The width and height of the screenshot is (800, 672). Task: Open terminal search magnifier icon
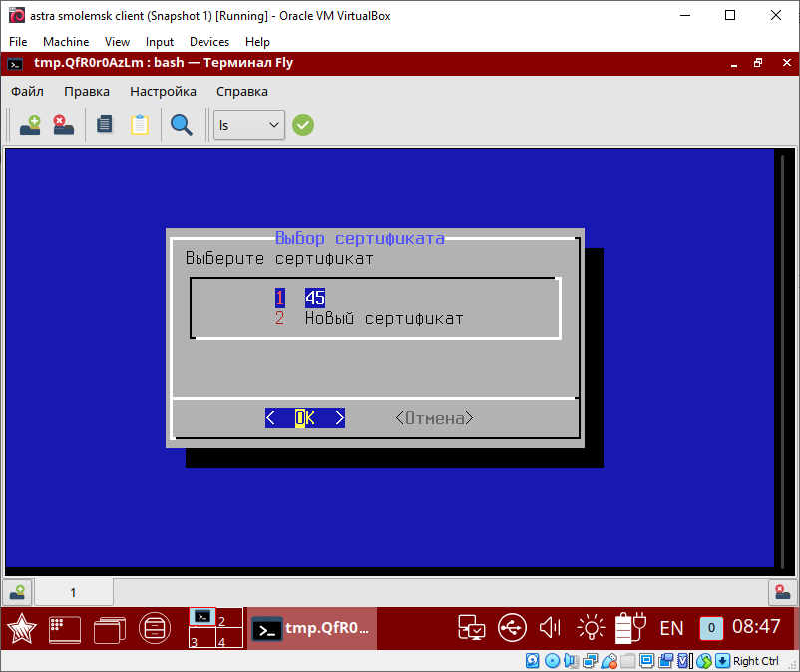pyautogui.click(x=182, y=125)
